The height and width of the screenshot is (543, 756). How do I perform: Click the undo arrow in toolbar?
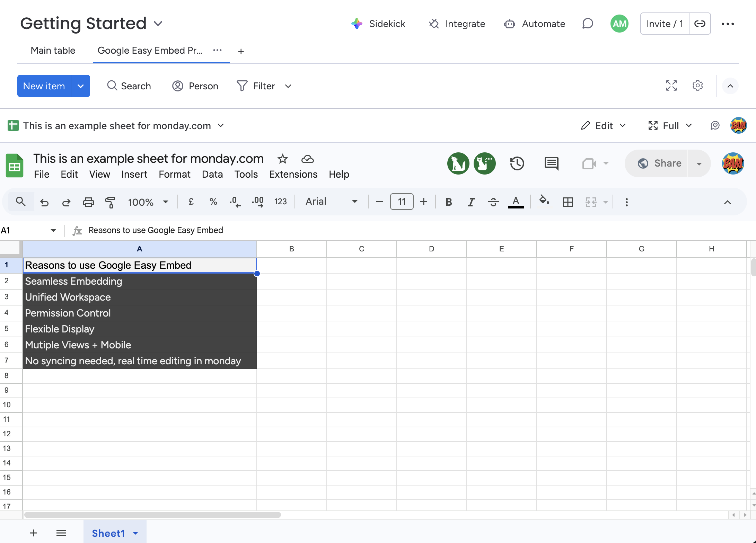pyautogui.click(x=44, y=202)
